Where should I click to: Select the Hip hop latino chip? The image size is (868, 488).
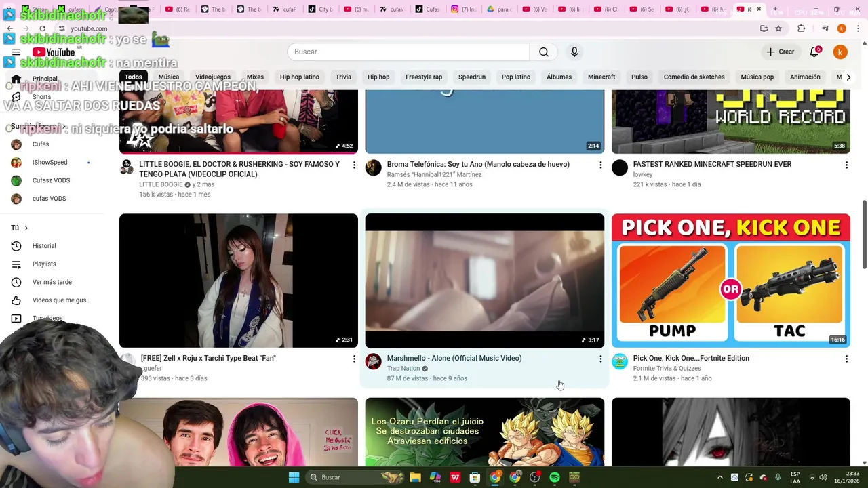(x=300, y=77)
